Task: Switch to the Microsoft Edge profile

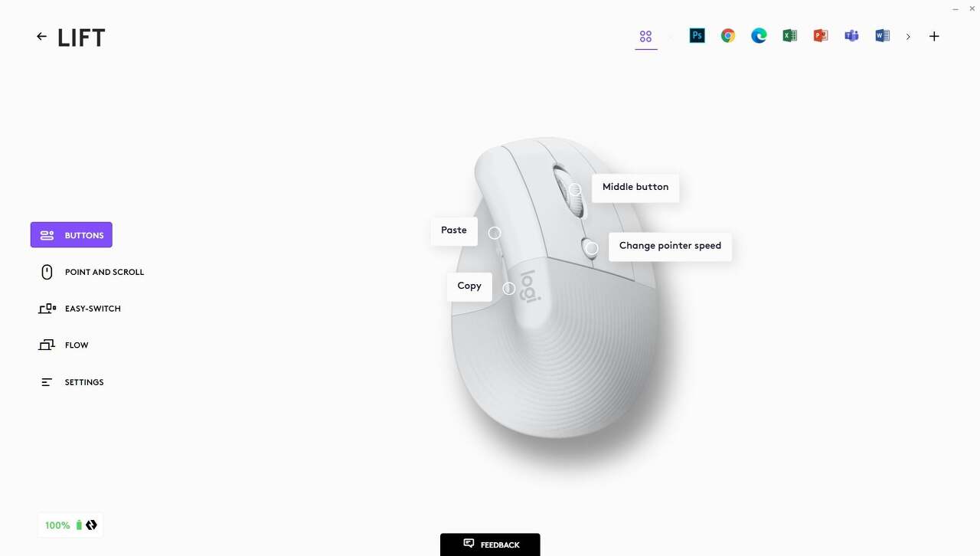Action: [x=759, y=36]
